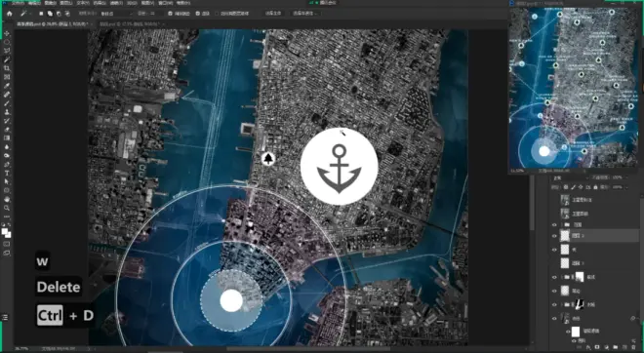
Task: Select the Elliptical Marquee tool
Action: pos(7,42)
